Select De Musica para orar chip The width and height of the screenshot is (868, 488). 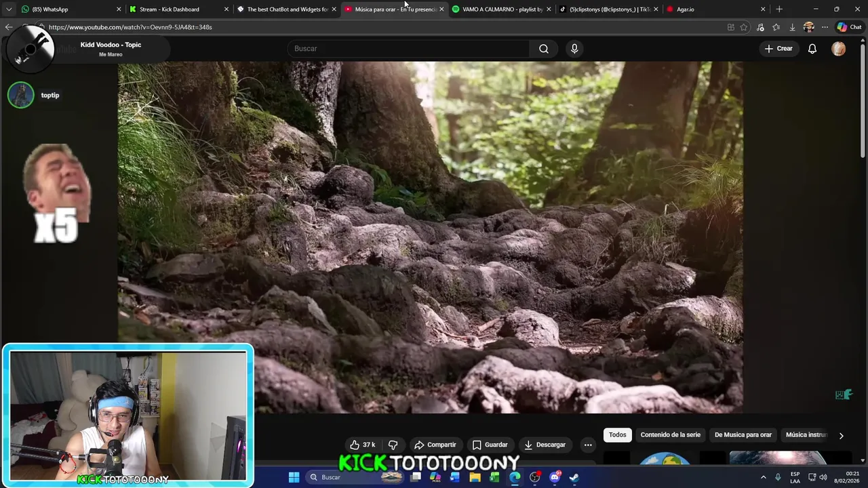coord(743,434)
